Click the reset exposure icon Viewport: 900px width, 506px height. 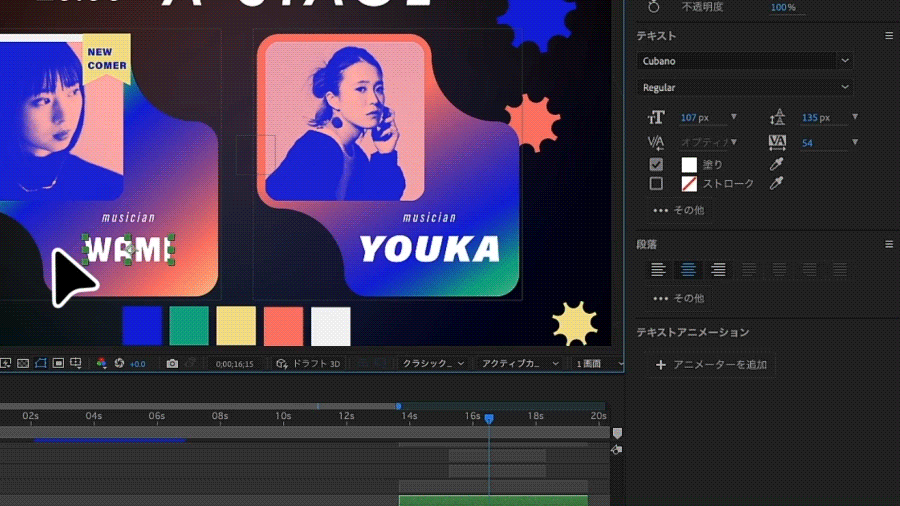(x=119, y=363)
